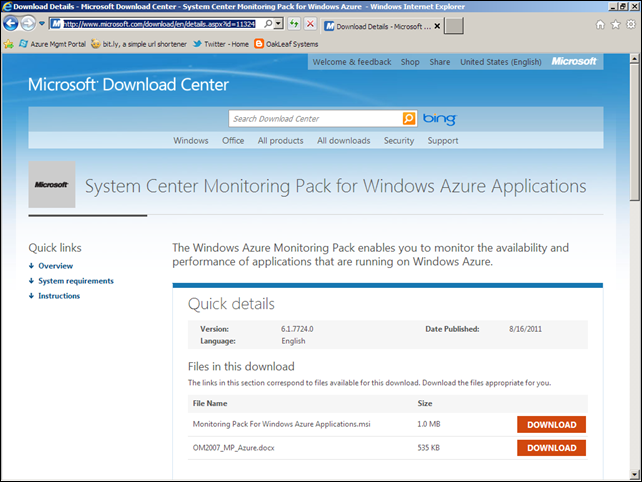Open the Tools gear icon
The width and height of the screenshot is (642, 482).
coord(628,24)
